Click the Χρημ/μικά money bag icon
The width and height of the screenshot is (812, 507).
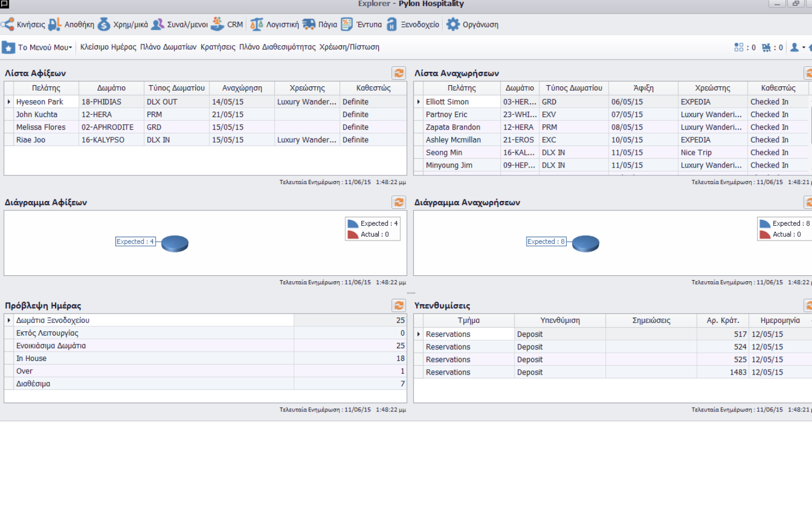pyautogui.click(x=104, y=25)
